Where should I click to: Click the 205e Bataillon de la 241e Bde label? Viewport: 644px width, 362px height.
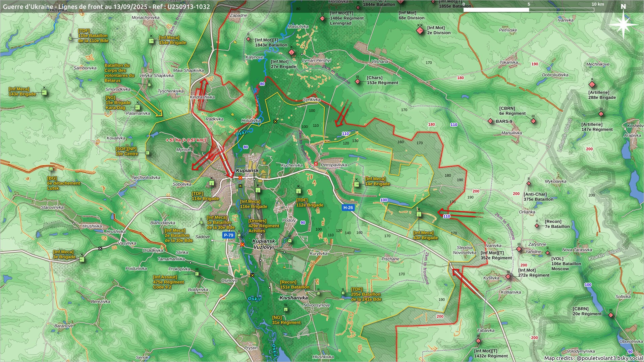366,294
